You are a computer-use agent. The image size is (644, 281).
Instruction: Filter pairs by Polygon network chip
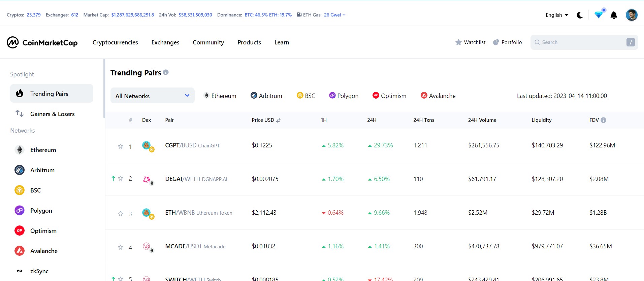pos(344,96)
